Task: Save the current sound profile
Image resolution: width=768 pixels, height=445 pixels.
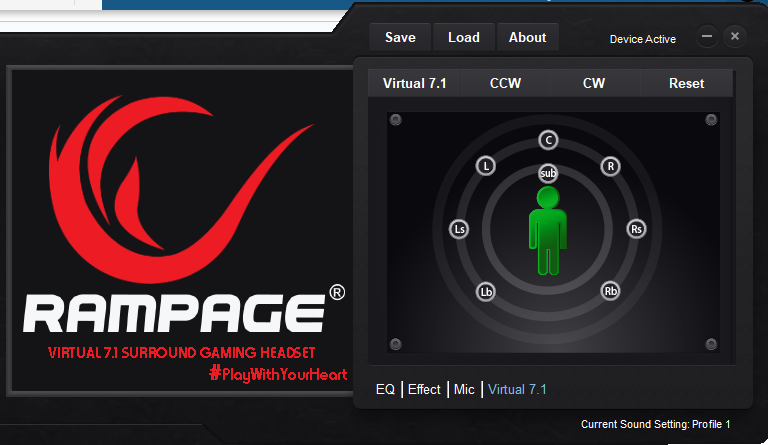Action: click(x=400, y=37)
